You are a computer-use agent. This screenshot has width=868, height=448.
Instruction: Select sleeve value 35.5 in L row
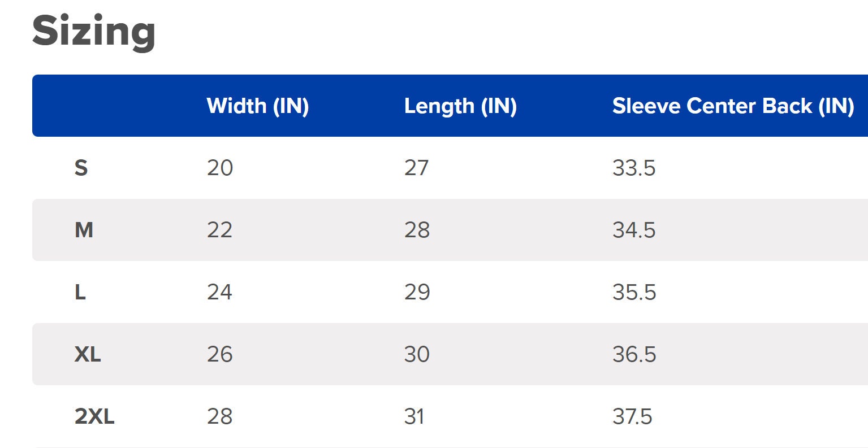634,292
